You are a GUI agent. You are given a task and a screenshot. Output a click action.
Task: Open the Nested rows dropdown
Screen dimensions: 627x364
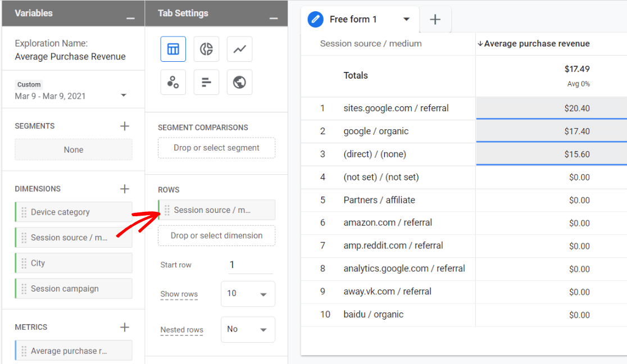pos(248,330)
